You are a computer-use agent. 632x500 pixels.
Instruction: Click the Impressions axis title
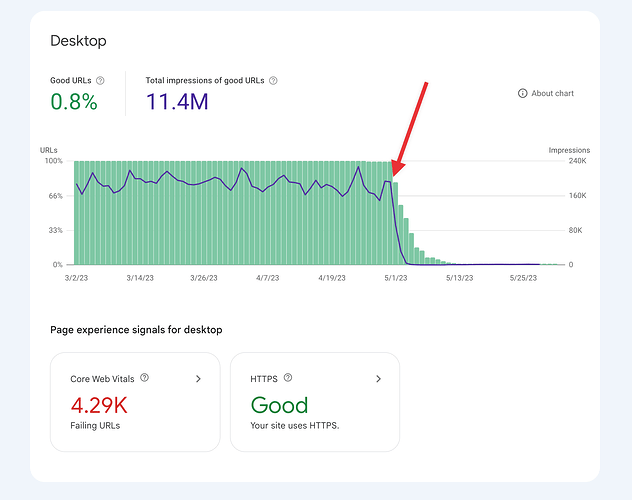point(569,150)
